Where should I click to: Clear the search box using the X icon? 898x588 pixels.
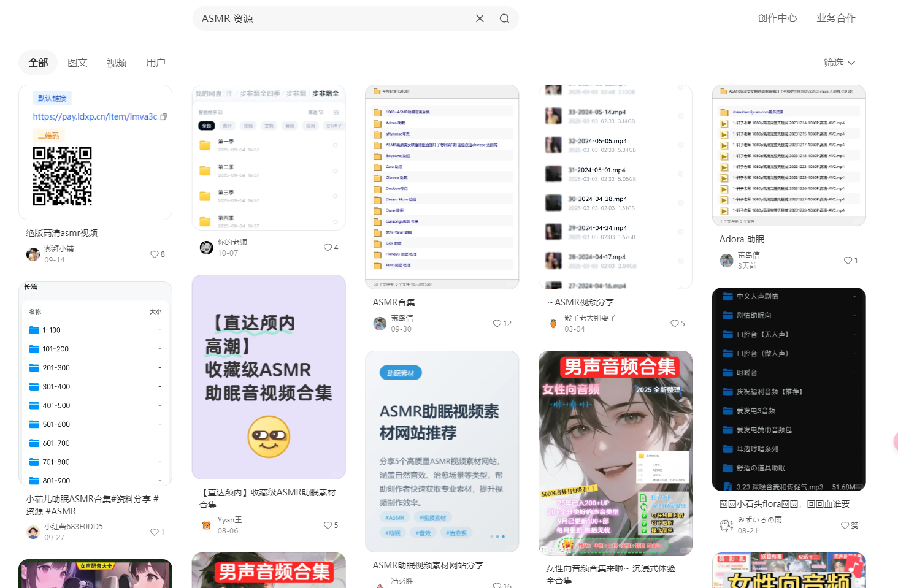tap(479, 18)
